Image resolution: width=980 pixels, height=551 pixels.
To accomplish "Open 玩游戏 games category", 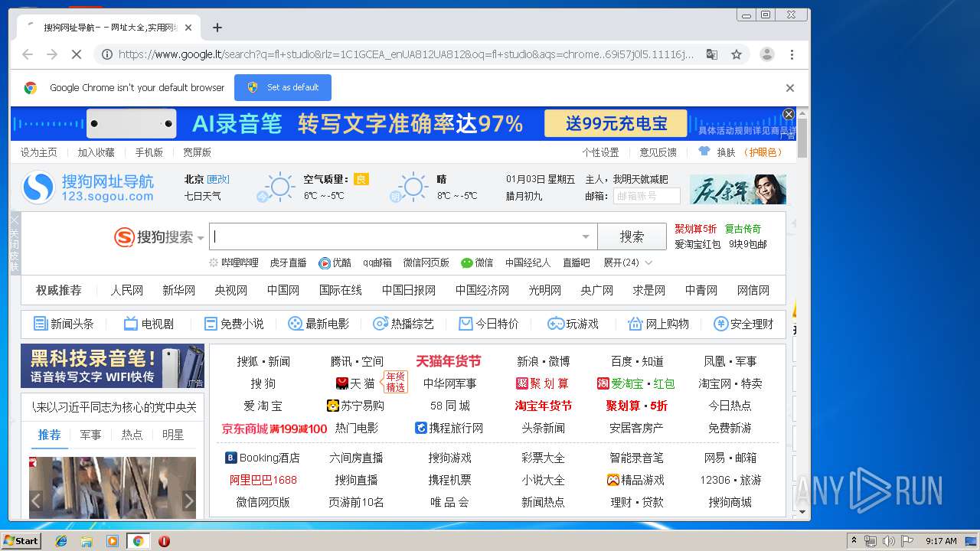I will coord(573,324).
